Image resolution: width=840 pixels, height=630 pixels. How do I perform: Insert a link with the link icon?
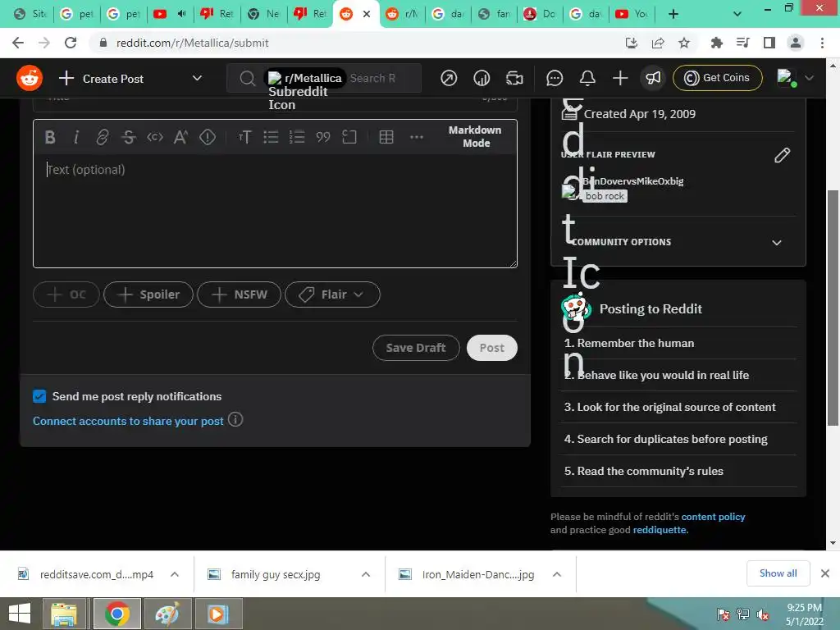103,137
